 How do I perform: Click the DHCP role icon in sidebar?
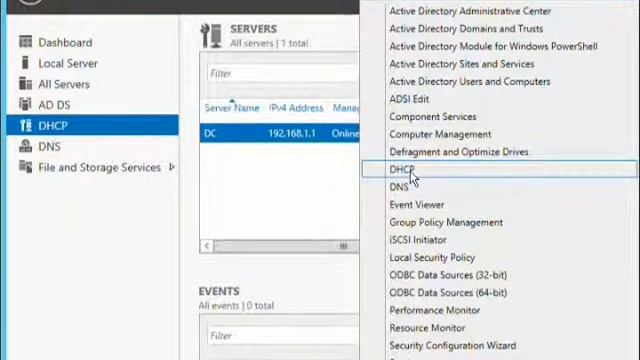click(x=25, y=125)
